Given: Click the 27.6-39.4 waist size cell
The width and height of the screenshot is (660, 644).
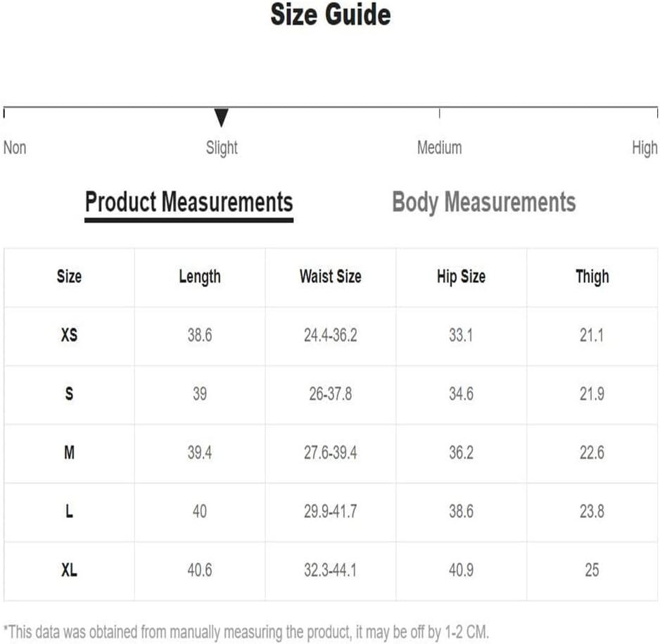Looking at the screenshot, I should 331,453.
